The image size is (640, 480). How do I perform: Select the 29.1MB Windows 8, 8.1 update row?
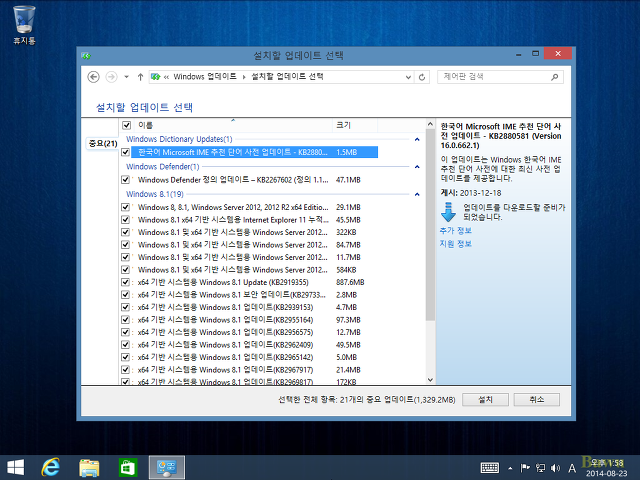[249, 207]
